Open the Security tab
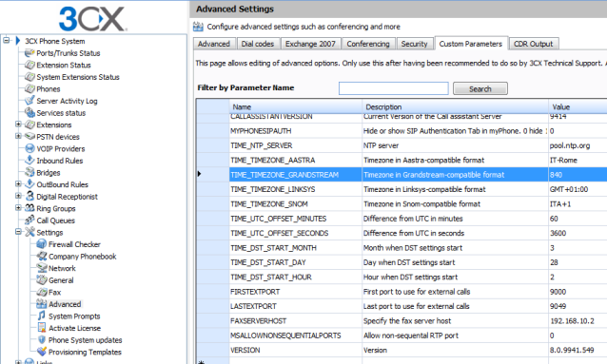 [x=414, y=44]
